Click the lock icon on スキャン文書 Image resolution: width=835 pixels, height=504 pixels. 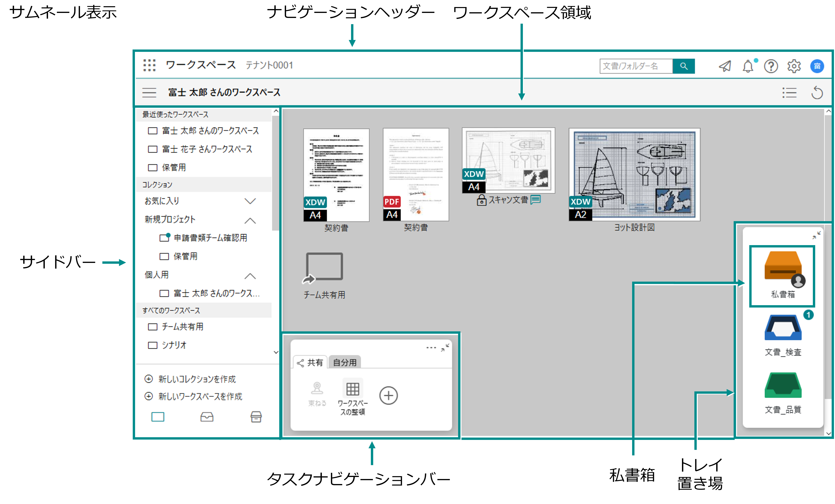pyautogui.click(x=481, y=200)
